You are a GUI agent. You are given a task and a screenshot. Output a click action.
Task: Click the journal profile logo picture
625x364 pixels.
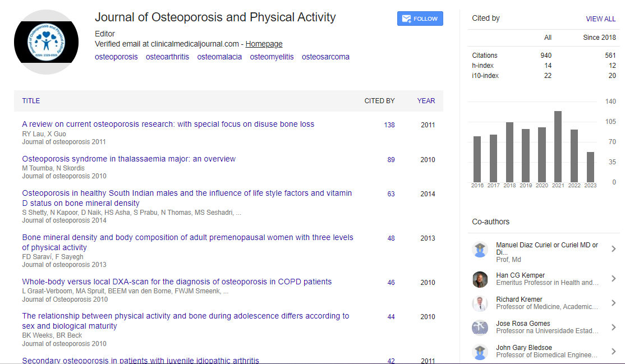point(47,42)
